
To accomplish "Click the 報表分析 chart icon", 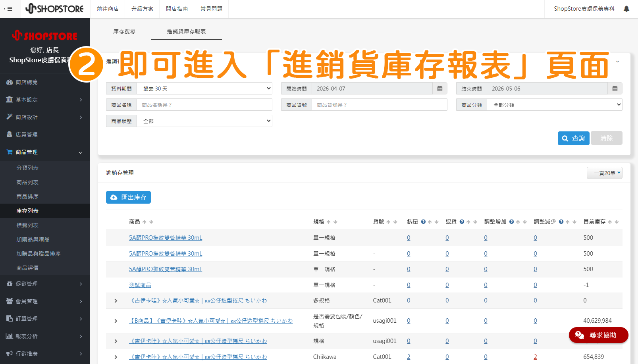I will pyautogui.click(x=10, y=336).
